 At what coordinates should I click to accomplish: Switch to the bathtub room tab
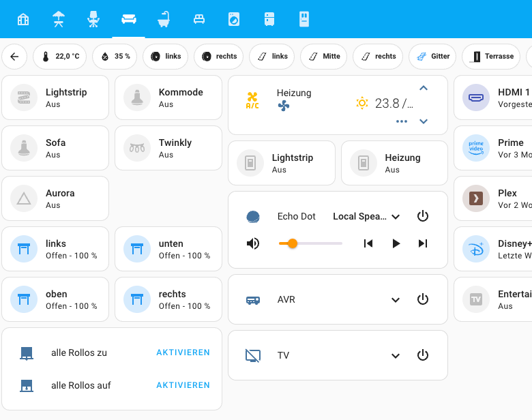pos(164,19)
